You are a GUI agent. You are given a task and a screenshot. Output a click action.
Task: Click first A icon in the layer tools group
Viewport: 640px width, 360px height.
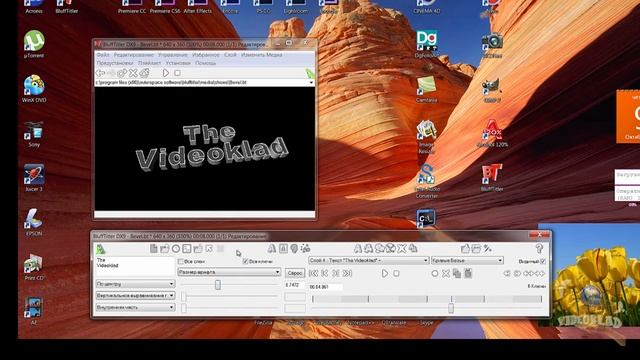point(358,249)
